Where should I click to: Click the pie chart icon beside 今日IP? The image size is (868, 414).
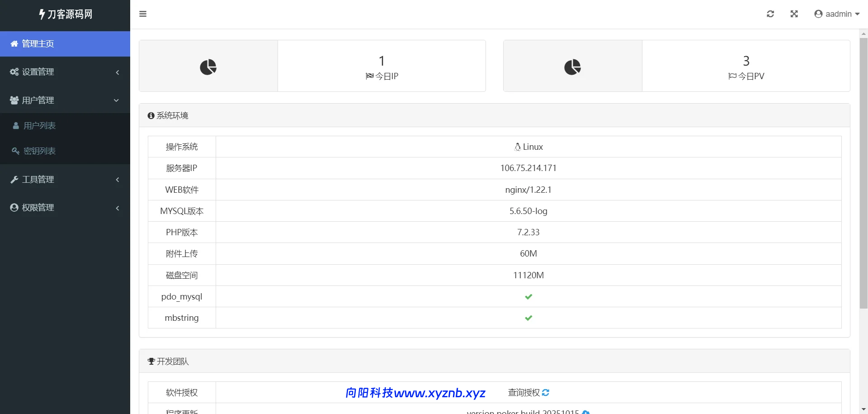point(208,67)
